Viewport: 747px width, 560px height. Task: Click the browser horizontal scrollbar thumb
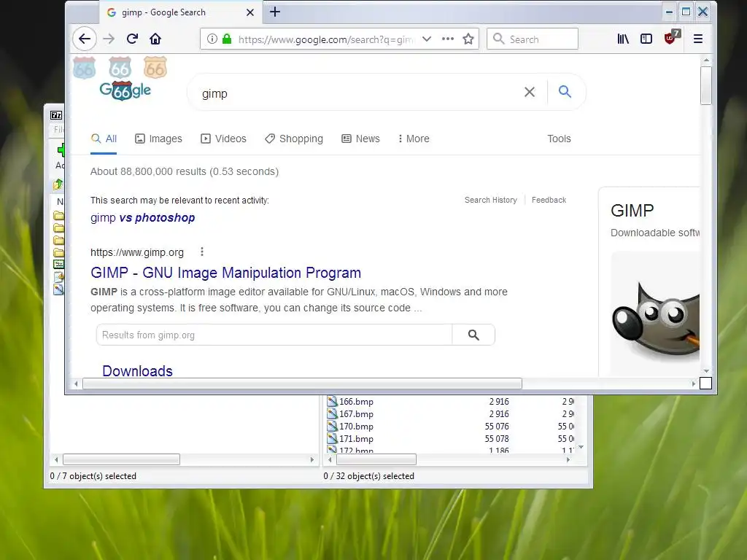303,384
